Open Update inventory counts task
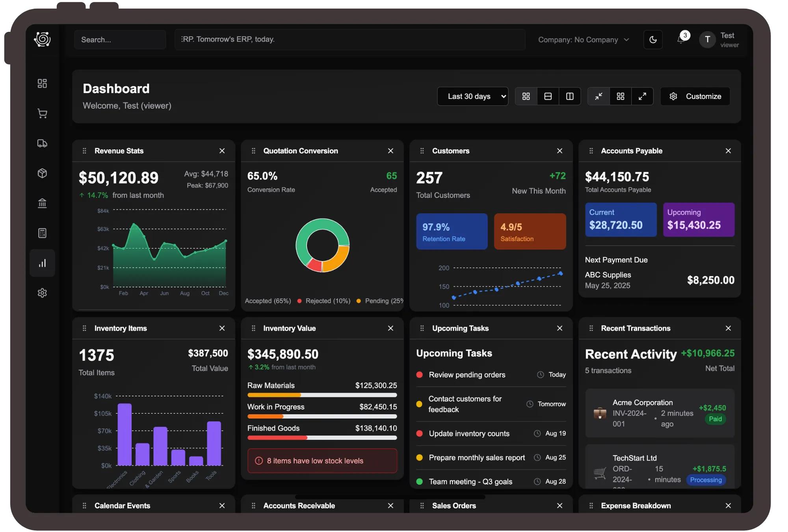The image size is (788, 532). tap(491, 433)
